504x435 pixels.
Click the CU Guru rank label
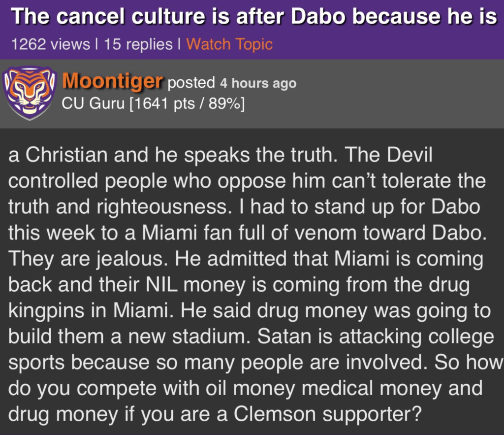pos(93,104)
